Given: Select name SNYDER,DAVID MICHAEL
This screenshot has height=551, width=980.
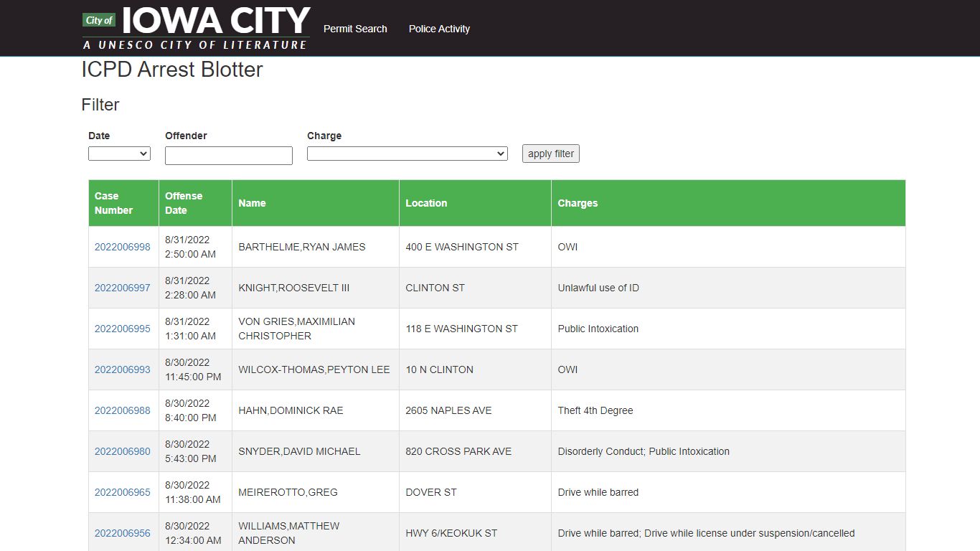Looking at the screenshot, I should click(x=299, y=451).
